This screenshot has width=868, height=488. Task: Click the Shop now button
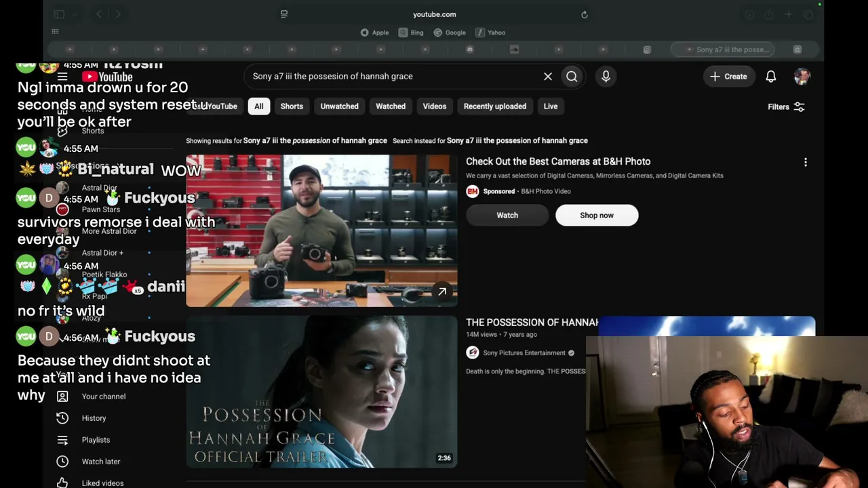(597, 216)
